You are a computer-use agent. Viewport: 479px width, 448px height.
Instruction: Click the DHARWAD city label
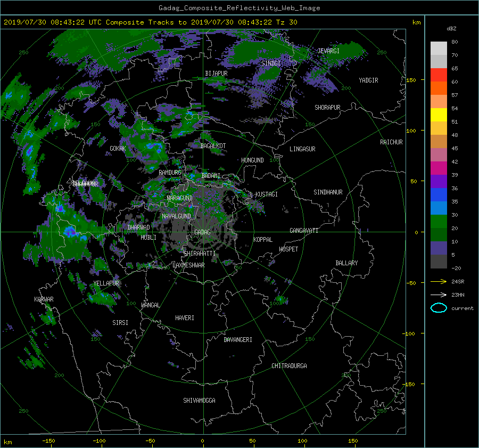139,227
